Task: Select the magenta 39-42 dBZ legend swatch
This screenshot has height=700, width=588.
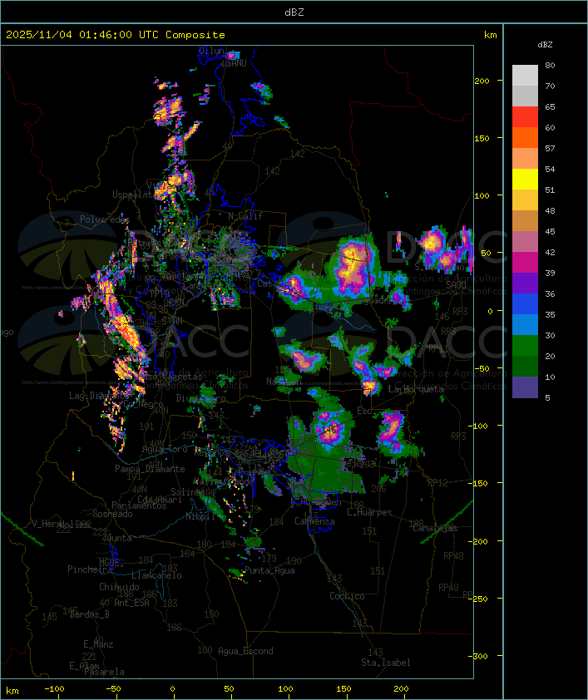Action: tap(525, 262)
